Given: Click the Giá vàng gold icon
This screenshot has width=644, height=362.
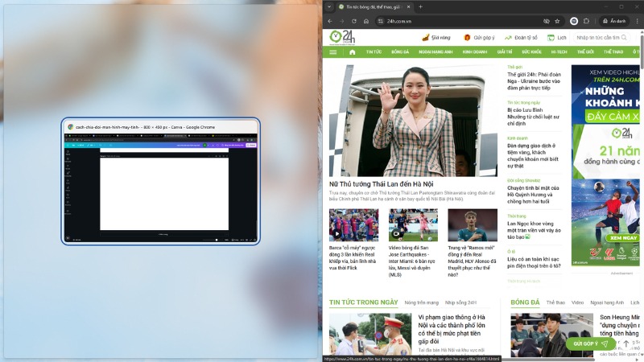Looking at the screenshot, I should coord(425,38).
